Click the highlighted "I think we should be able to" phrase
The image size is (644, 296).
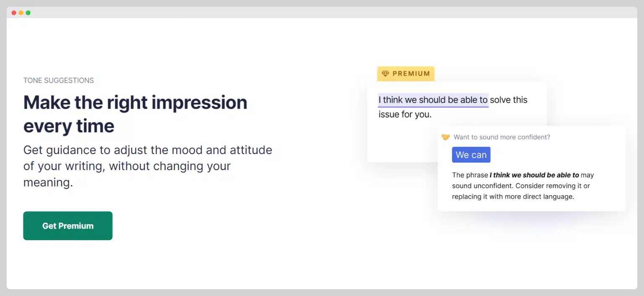click(x=433, y=100)
